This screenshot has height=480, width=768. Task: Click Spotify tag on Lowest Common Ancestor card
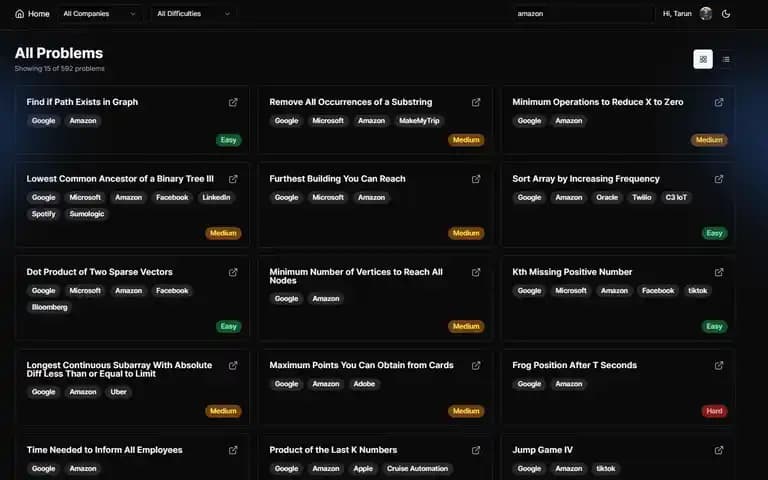coord(44,214)
